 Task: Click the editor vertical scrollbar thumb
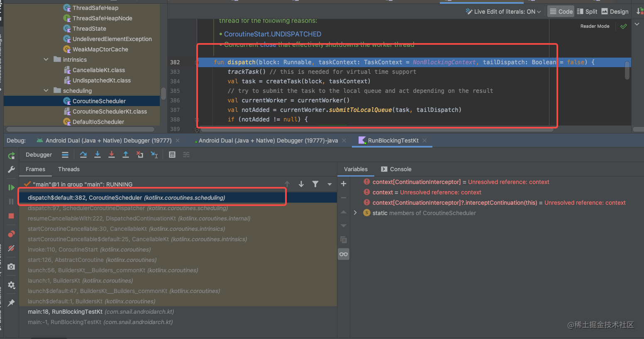627,70
